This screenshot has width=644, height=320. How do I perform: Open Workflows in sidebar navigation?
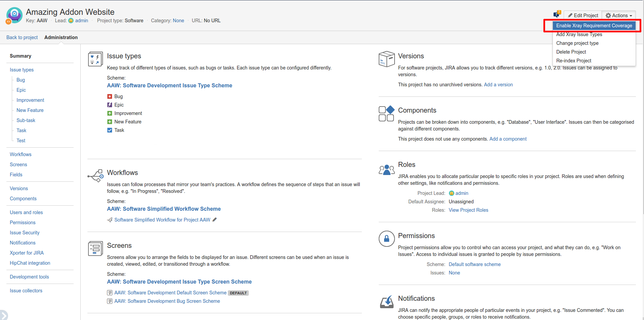tap(21, 154)
